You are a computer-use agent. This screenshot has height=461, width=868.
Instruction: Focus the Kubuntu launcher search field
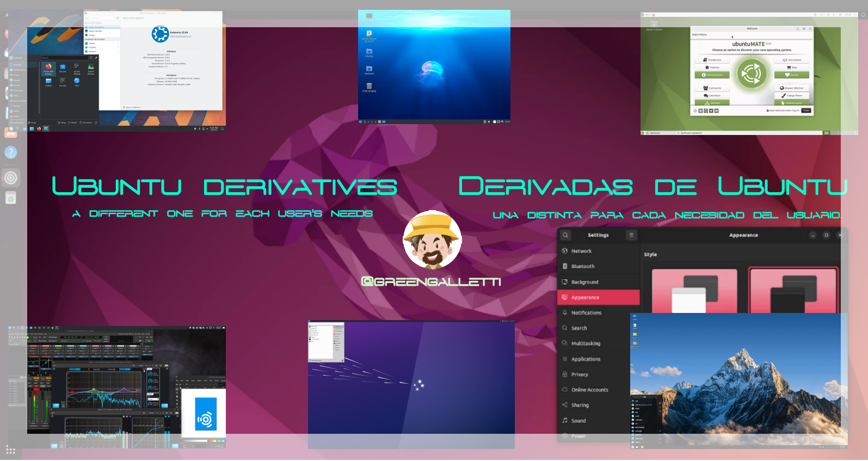[x=65, y=58]
